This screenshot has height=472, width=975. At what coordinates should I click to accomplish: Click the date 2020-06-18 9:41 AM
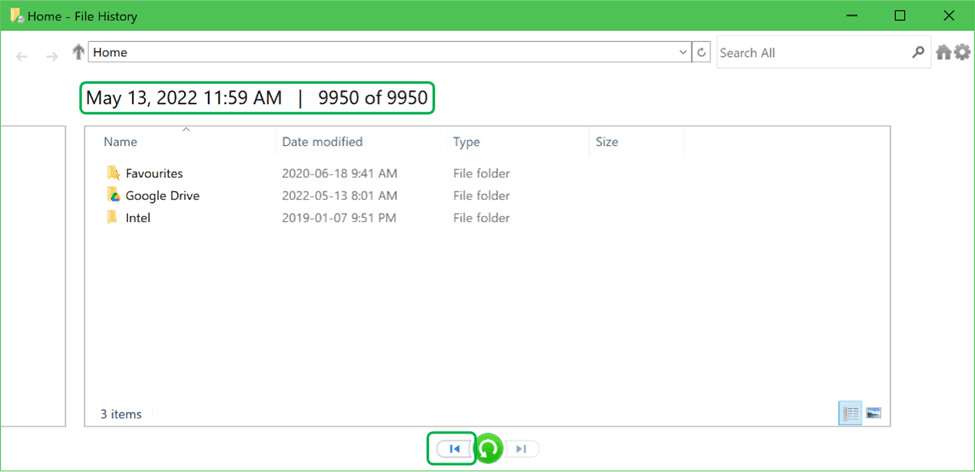340,174
